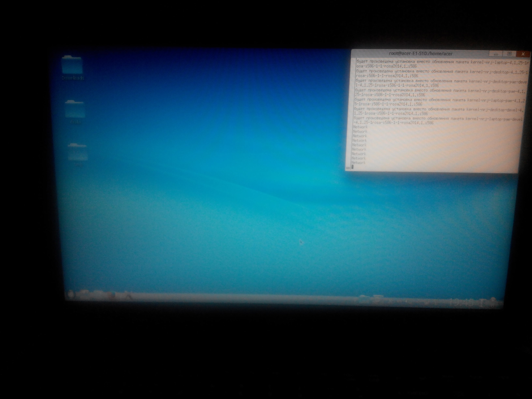Click the volume speaker icon in tray
Screen dimensions: 532x399
pyautogui.click(x=408, y=301)
